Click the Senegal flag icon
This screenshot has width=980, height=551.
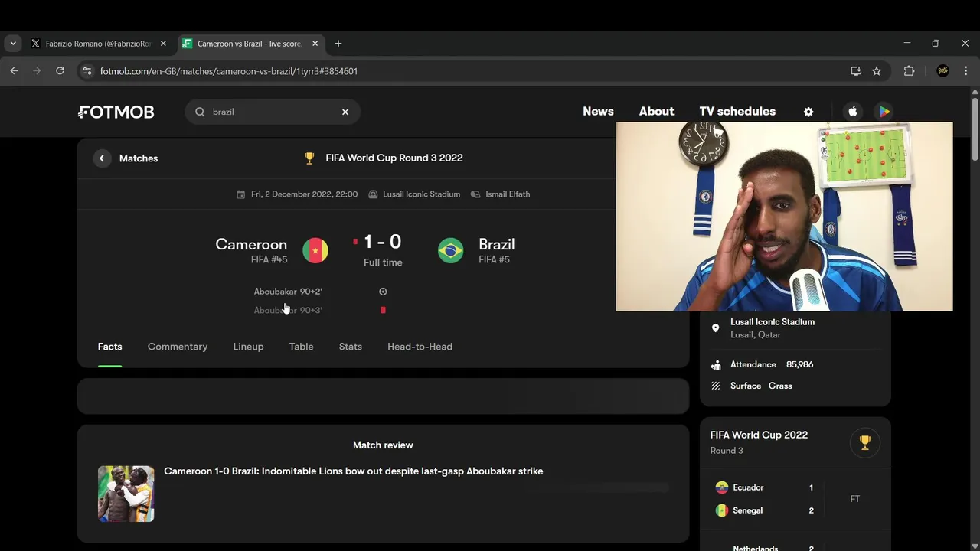721,510
